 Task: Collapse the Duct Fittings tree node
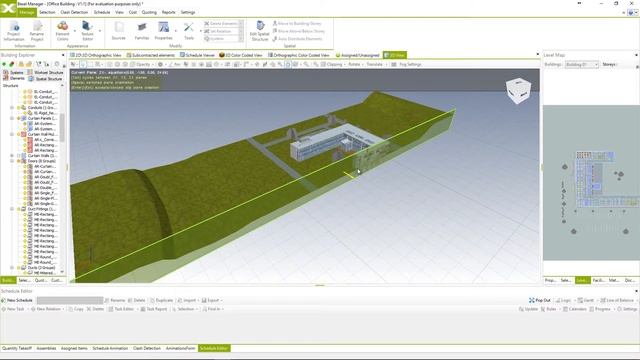coord(12,209)
